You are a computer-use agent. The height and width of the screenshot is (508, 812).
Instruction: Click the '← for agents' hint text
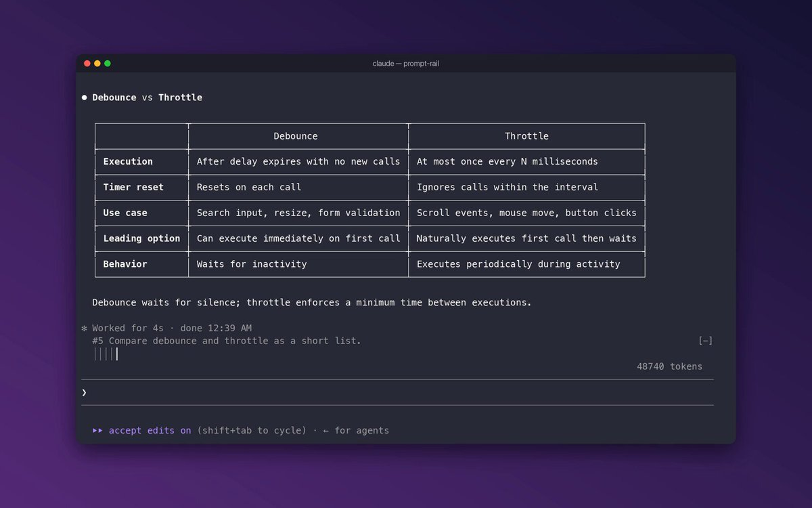pyautogui.click(x=356, y=430)
